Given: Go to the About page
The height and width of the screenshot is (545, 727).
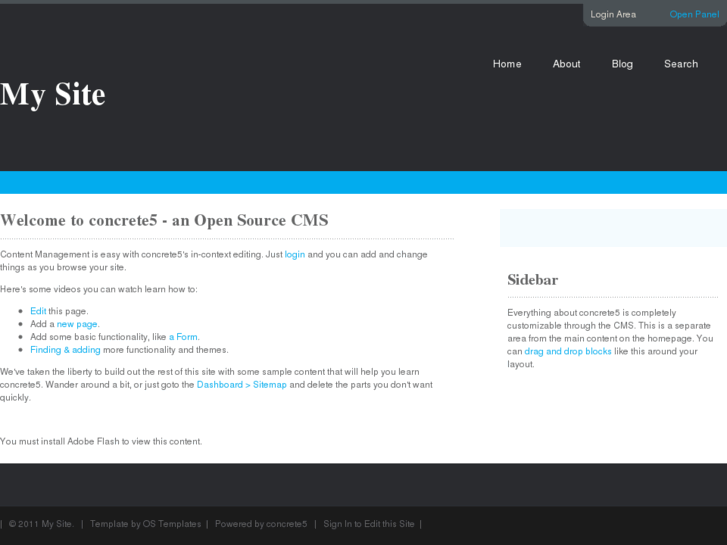Looking at the screenshot, I should [566, 64].
